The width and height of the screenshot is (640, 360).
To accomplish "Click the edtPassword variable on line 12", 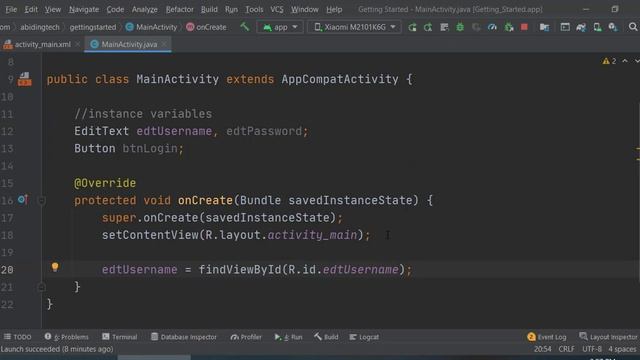I will point(264,131).
